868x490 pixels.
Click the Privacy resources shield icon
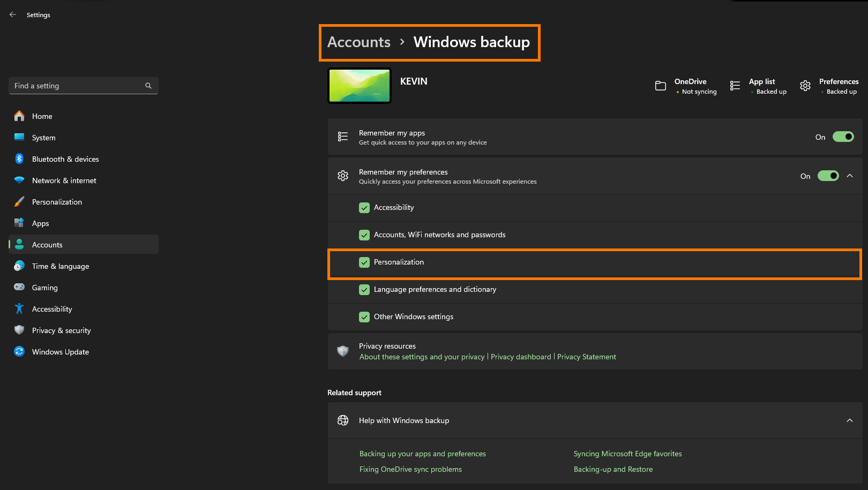343,351
